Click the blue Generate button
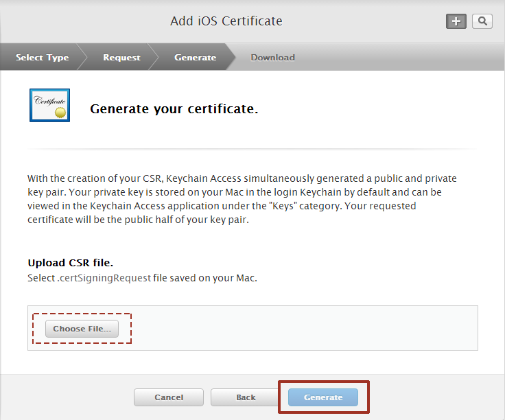The height and width of the screenshot is (420, 505). tap(323, 397)
